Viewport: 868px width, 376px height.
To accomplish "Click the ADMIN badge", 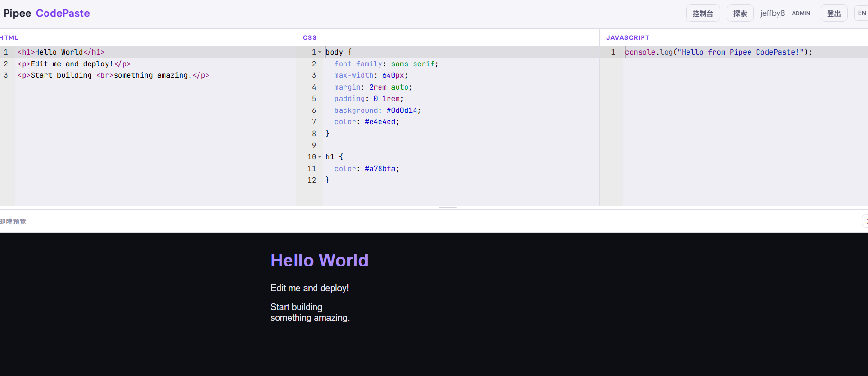I will point(801,13).
